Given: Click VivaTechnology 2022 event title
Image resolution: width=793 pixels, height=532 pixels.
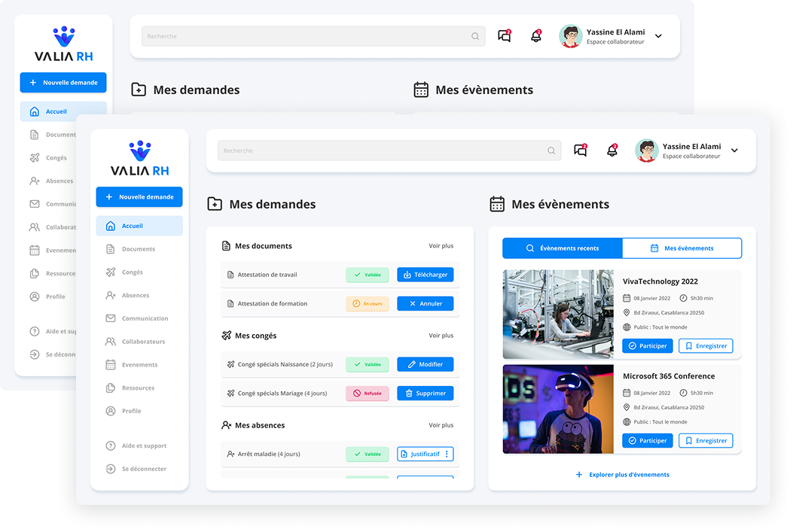Looking at the screenshot, I should coord(660,281).
